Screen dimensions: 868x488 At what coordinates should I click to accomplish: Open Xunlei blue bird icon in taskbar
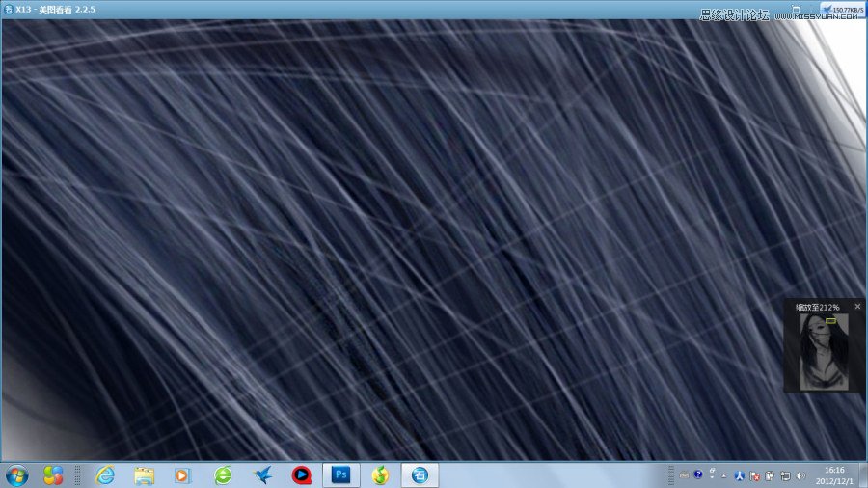[x=263, y=475]
